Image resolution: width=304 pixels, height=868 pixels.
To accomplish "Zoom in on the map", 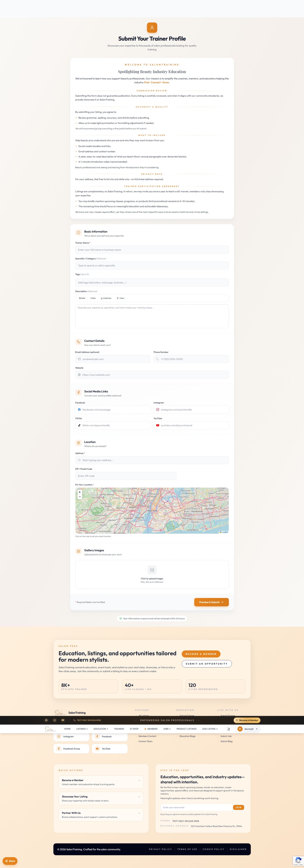I will pyautogui.click(x=80, y=492).
